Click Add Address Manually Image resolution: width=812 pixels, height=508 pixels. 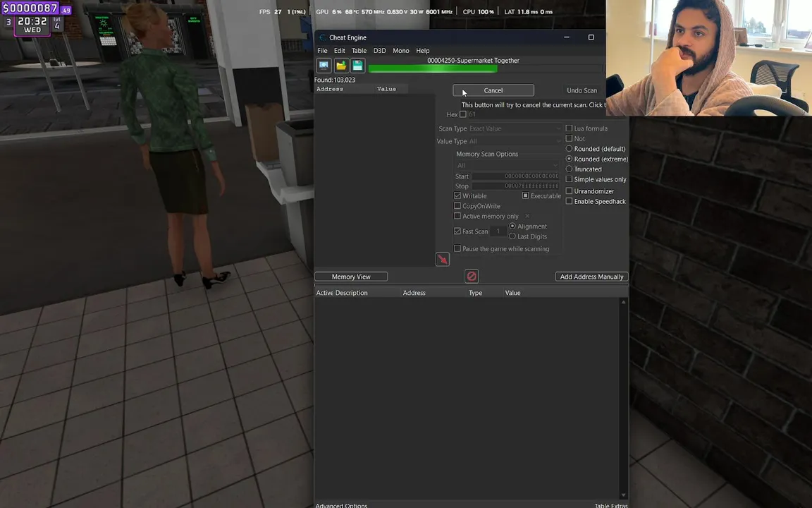click(591, 277)
